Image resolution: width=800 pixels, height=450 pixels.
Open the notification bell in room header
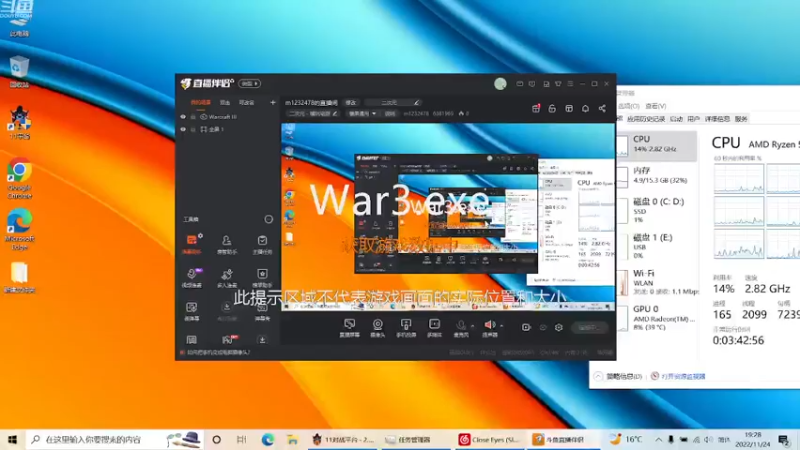tap(586, 108)
